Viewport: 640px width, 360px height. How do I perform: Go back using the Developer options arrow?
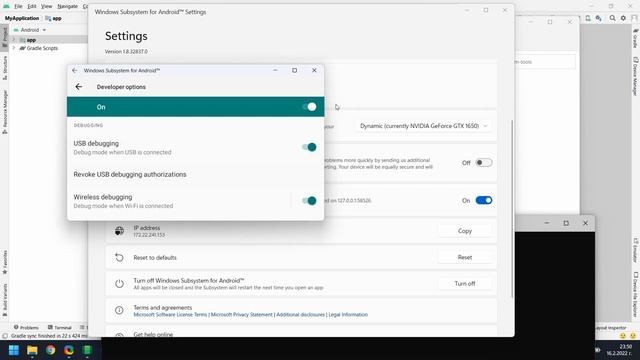(79, 87)
